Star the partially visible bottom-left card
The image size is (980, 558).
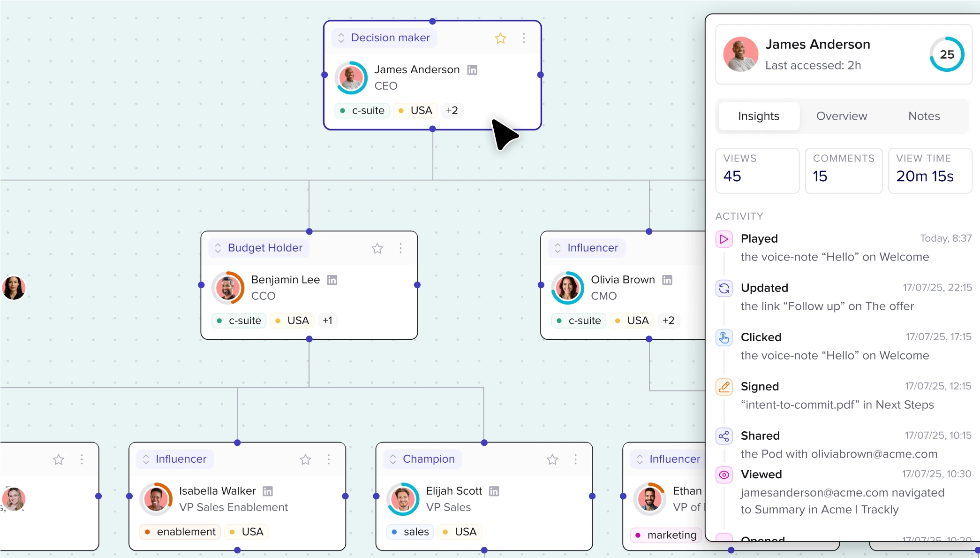point(59,459)
